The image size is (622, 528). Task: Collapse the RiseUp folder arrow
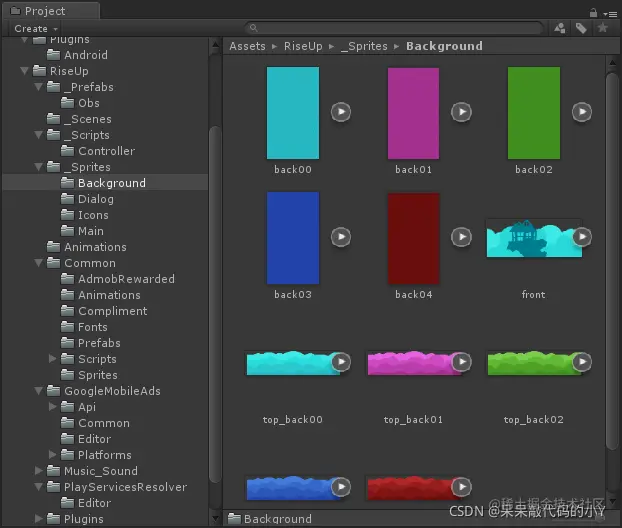pos(25,71)
